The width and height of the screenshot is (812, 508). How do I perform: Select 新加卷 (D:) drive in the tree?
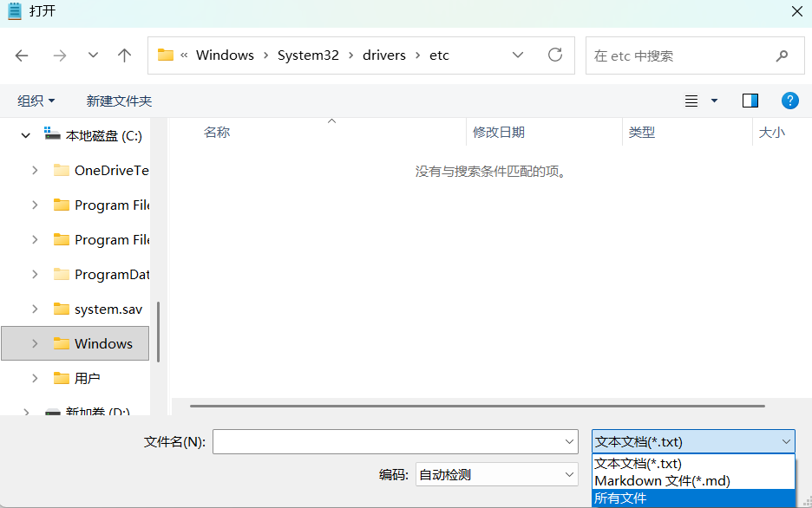(x=97, y=412)
